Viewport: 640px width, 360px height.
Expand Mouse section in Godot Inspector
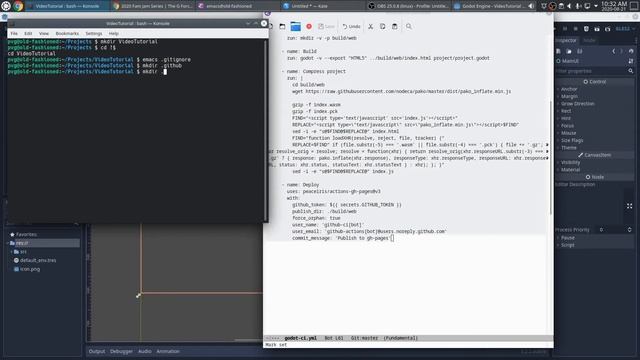(x=568, y=133)
